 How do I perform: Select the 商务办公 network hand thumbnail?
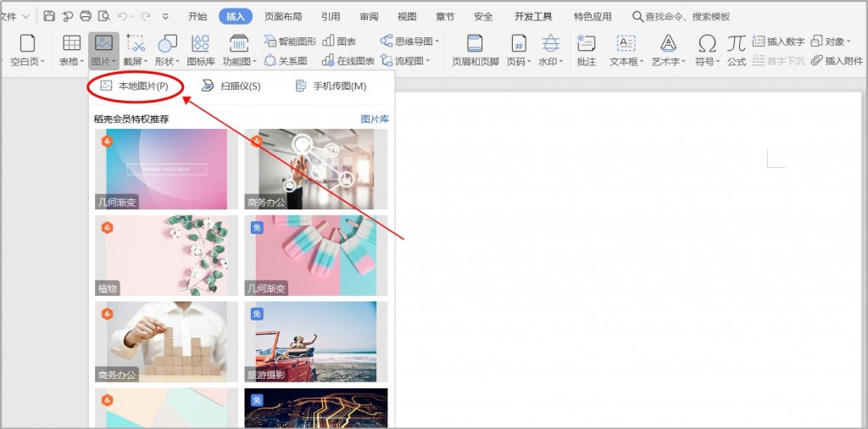[x=316, y=169]
